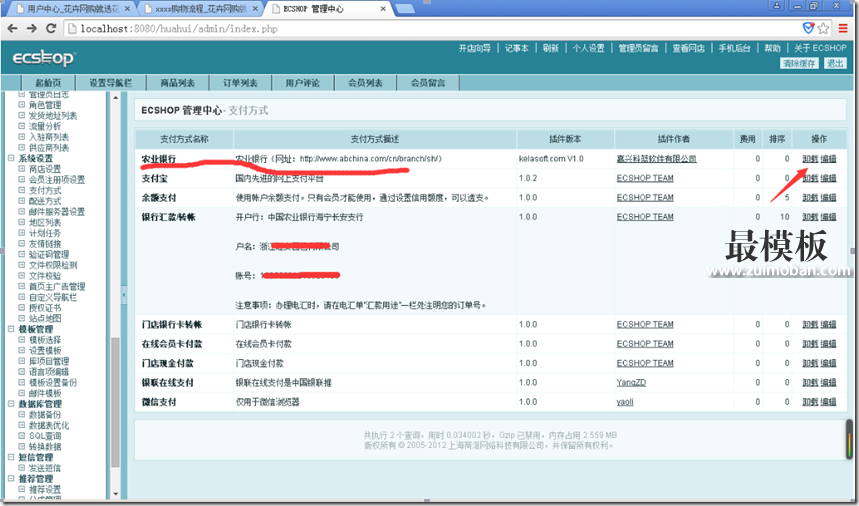This screenshot has width=859, height=506.
Task: Switch to the 用户中心 browser tab
Action: tap(71, 9)
